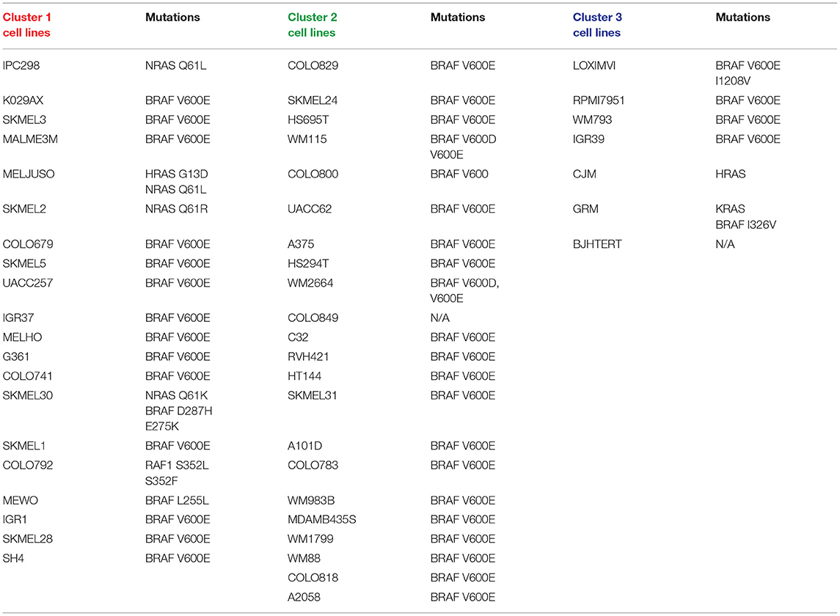The height and width of the screenshot is (616, 840).
Task: Select the WM793 cell line
Action: (x=592, y=120)
